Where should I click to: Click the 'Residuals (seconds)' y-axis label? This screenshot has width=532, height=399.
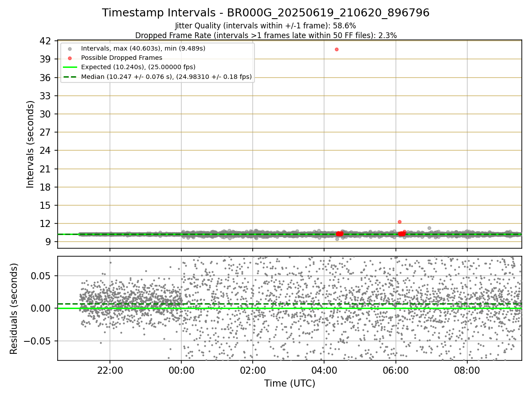(14, 309)
